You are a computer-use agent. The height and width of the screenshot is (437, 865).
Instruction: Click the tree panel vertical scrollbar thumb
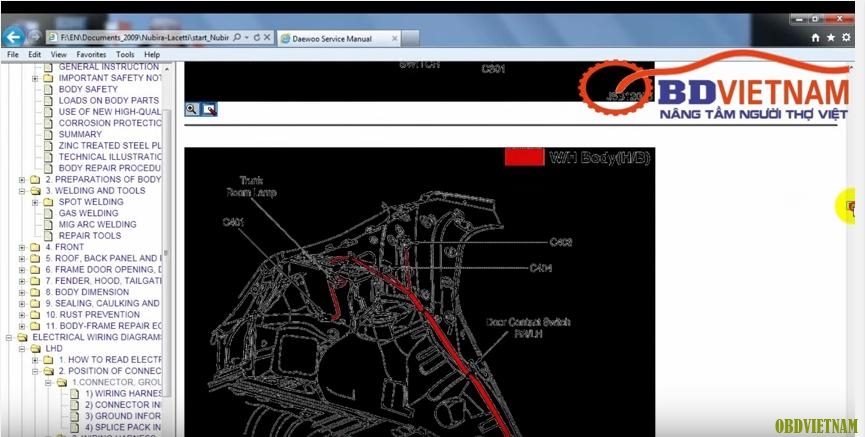pos(168,251)
